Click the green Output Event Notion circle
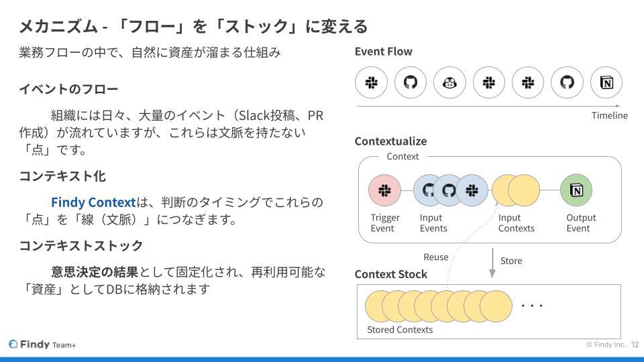Viewport: 644px width, 362px height. click(x=576, y=190)
